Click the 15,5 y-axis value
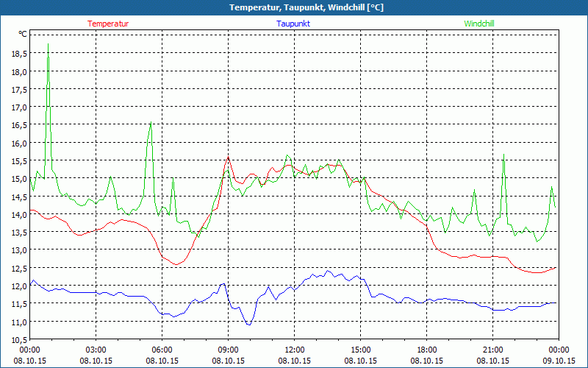This screenshot has height=368, width=588. pos(20,161)
